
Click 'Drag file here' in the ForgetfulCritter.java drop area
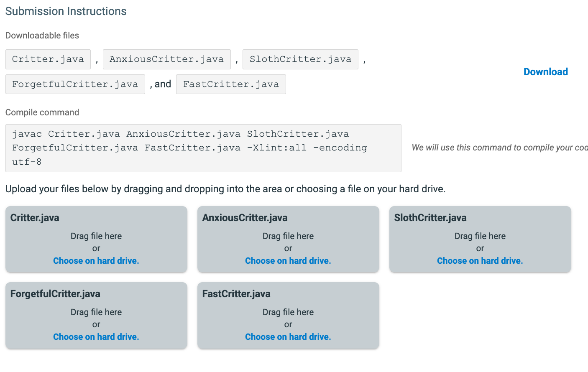(x=96, y=312)
